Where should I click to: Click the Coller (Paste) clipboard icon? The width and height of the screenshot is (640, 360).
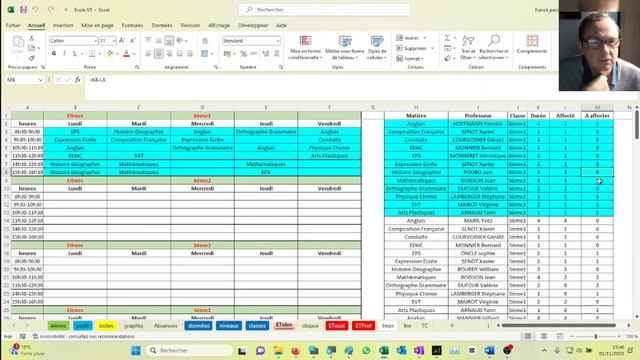tap(18, 45)
